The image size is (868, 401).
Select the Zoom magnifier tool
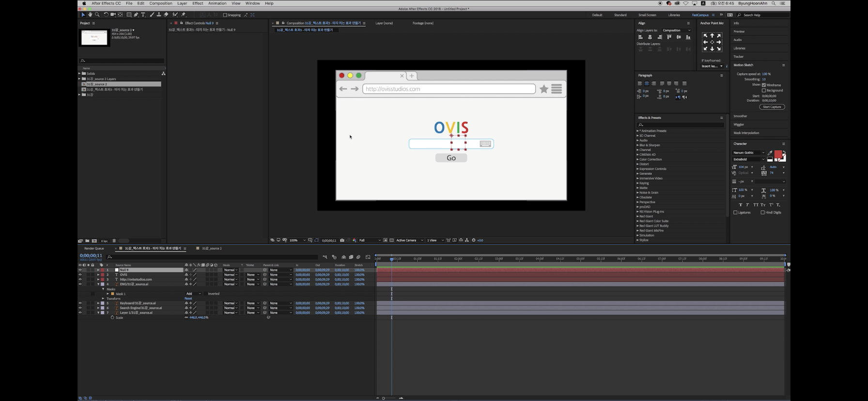(97, 15)
